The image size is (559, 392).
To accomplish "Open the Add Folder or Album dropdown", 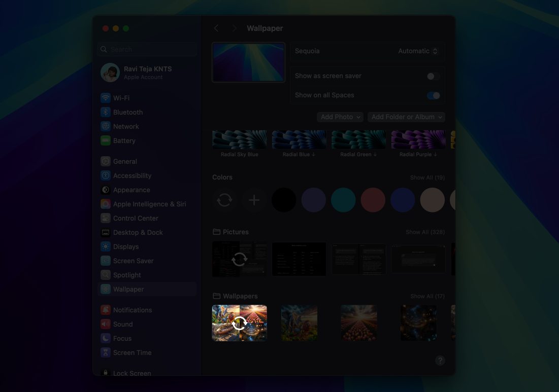I will [406, 117].
